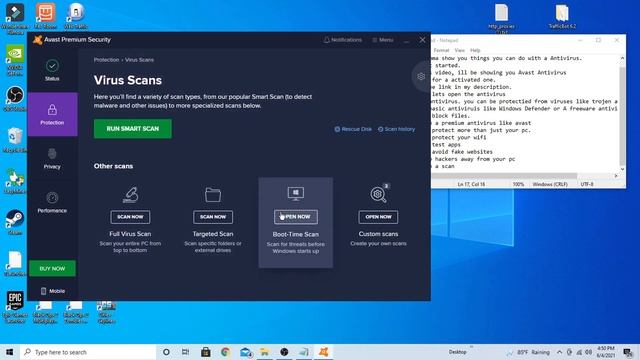
Task: Run the Smart Scan
Action: pos(133,129)
